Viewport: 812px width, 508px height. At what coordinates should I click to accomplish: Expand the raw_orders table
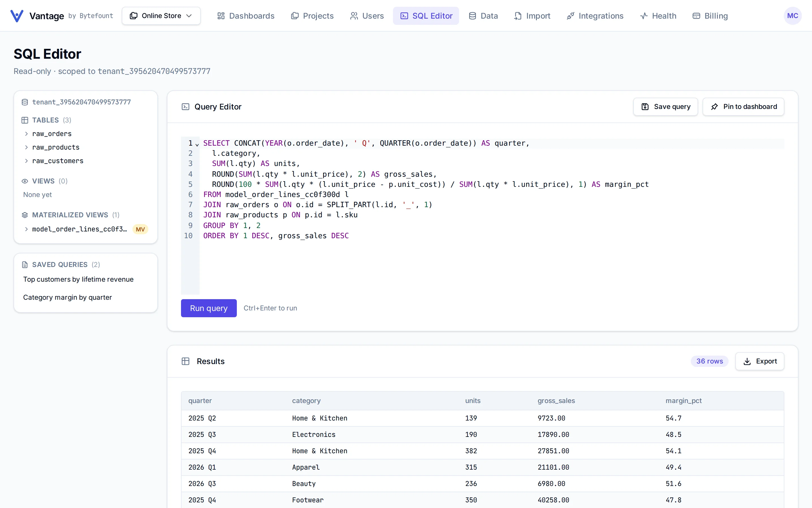click(26, 134)
